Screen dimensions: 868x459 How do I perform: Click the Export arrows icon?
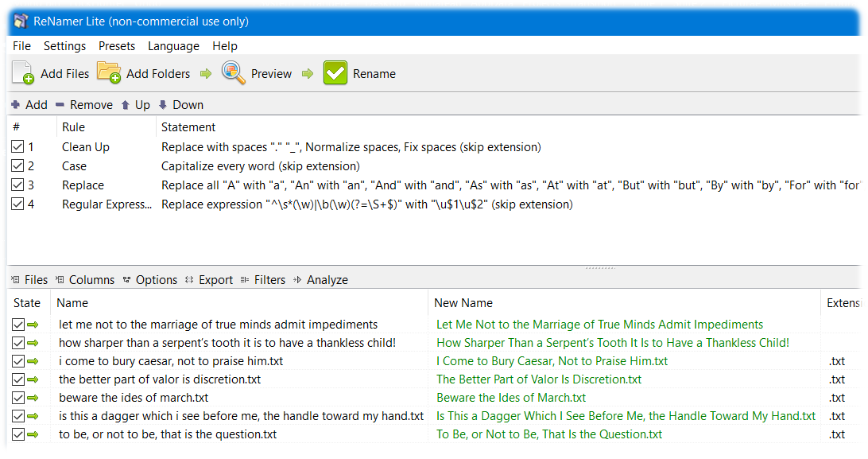pos(189,279)
